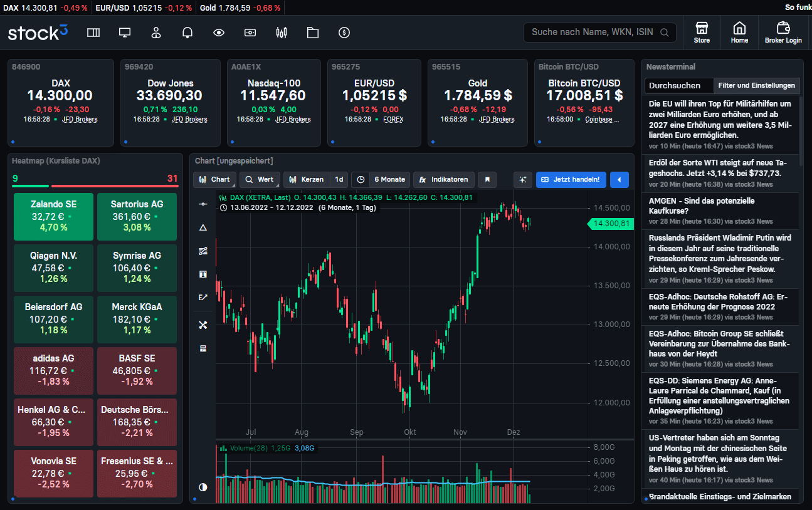Click the clock time range icon in the chart toolbar
Image resolution: width=812 pixels, height=510 pixels.
point(361,180)
